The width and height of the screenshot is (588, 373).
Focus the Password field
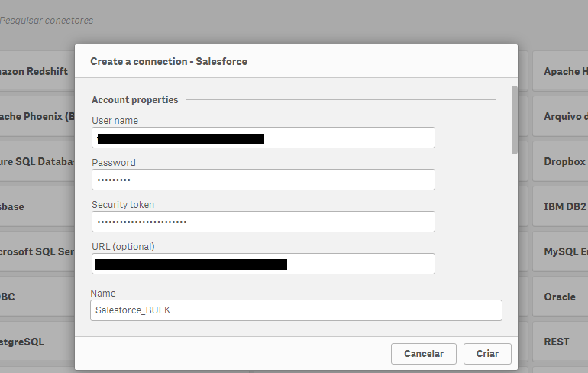pos(263,180)
